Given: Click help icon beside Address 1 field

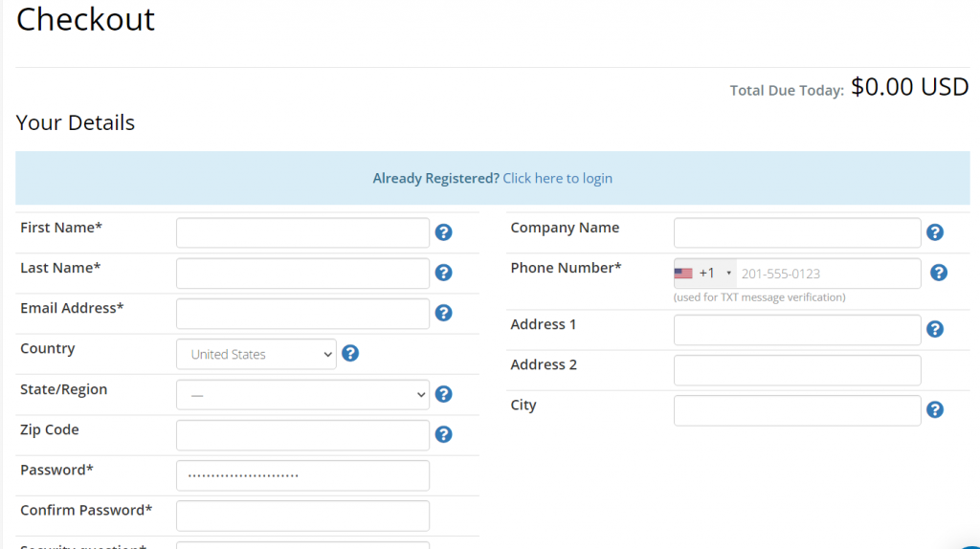Looking at the screenshot, I should [935, 329].
